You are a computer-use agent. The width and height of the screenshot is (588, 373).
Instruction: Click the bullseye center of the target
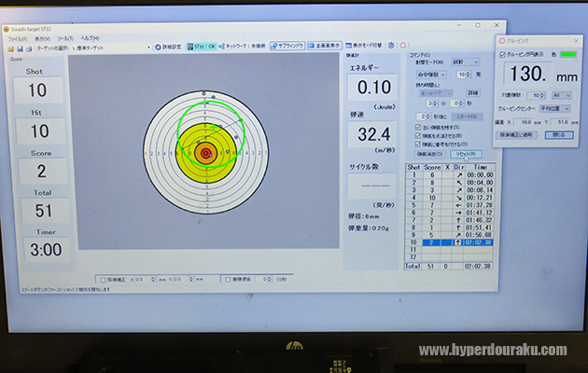point(205,153)
